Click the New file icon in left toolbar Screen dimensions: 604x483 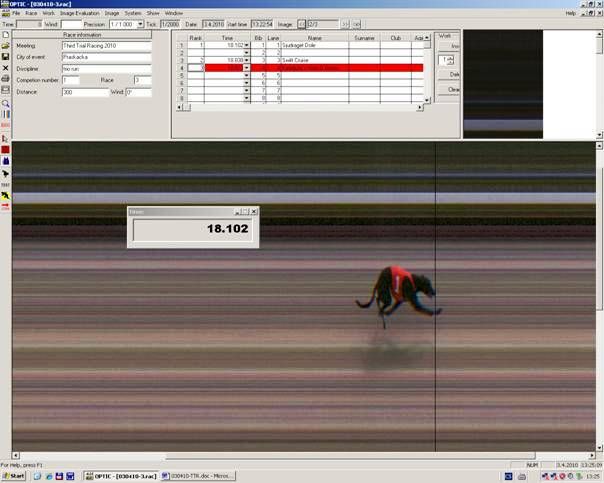click(x=5, y=35)
